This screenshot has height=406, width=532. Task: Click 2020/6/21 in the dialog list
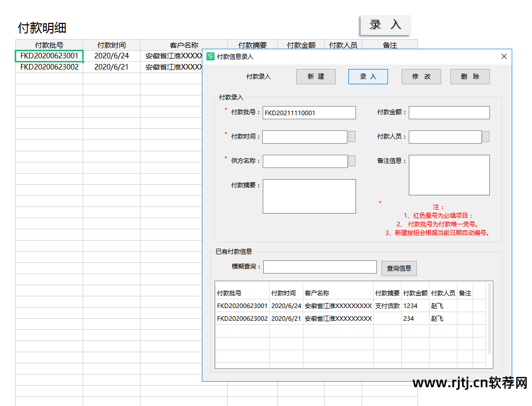click(286, 318)
